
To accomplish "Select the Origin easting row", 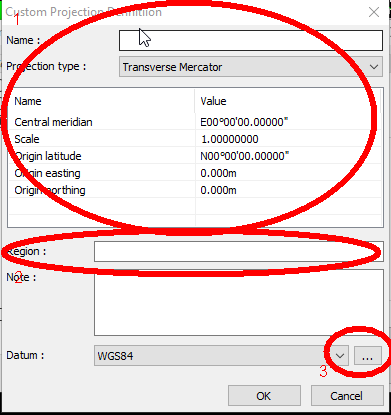I will tap(195, 173).
